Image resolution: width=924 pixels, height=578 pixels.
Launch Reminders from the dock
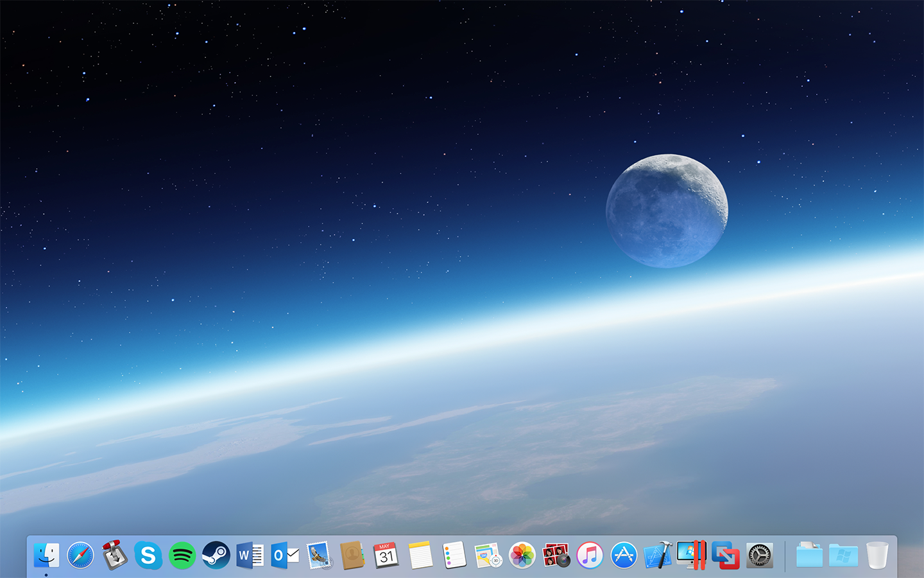pos(454,555)
